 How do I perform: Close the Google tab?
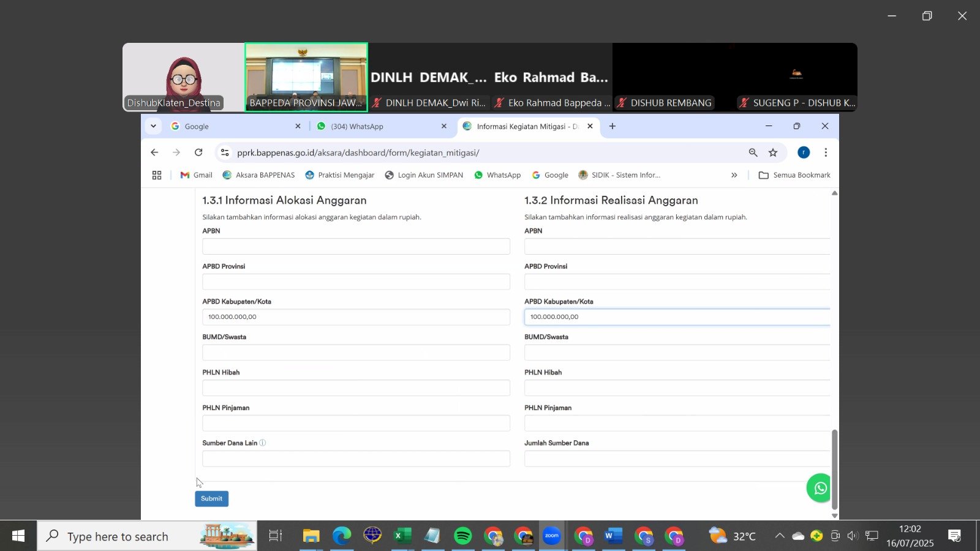tap(298, 126)
